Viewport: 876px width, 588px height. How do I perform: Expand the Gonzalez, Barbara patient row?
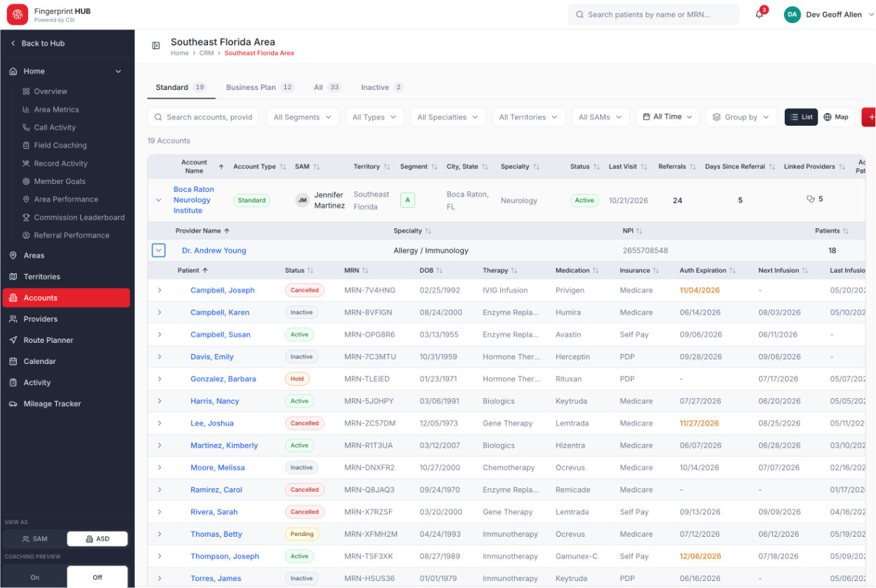[x=159, y=379]
